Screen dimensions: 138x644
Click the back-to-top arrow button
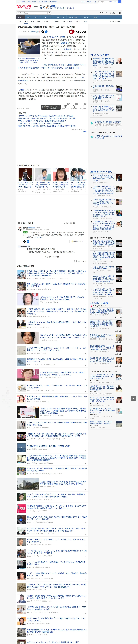click(133, 398)
